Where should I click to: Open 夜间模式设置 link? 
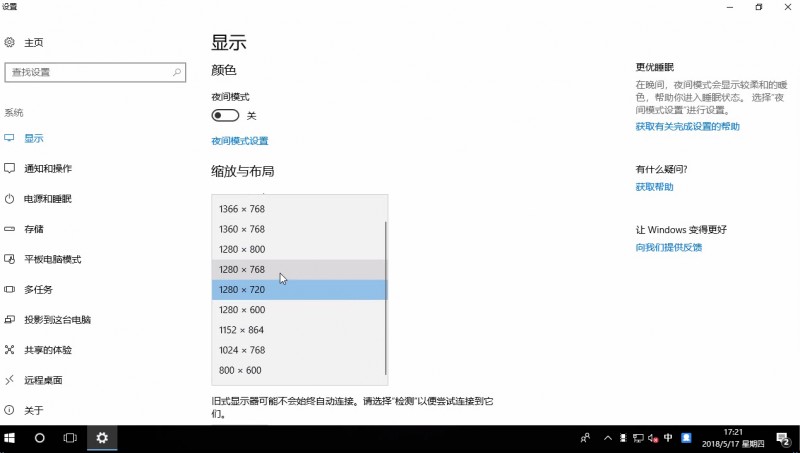pyautogui.click(x=240, y=141)
